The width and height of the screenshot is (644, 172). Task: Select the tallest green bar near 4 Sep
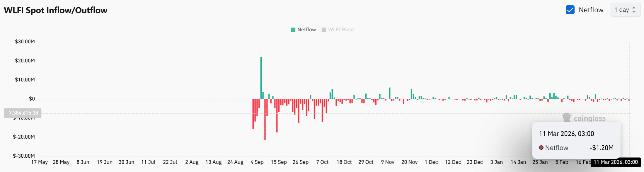[261, 78]
